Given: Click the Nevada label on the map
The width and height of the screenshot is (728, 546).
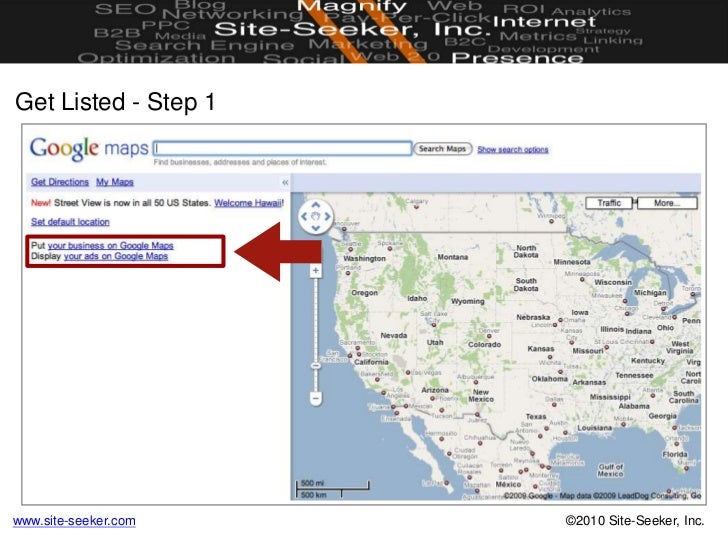Looking at the screenshot, I should click(x=394, y=335).
